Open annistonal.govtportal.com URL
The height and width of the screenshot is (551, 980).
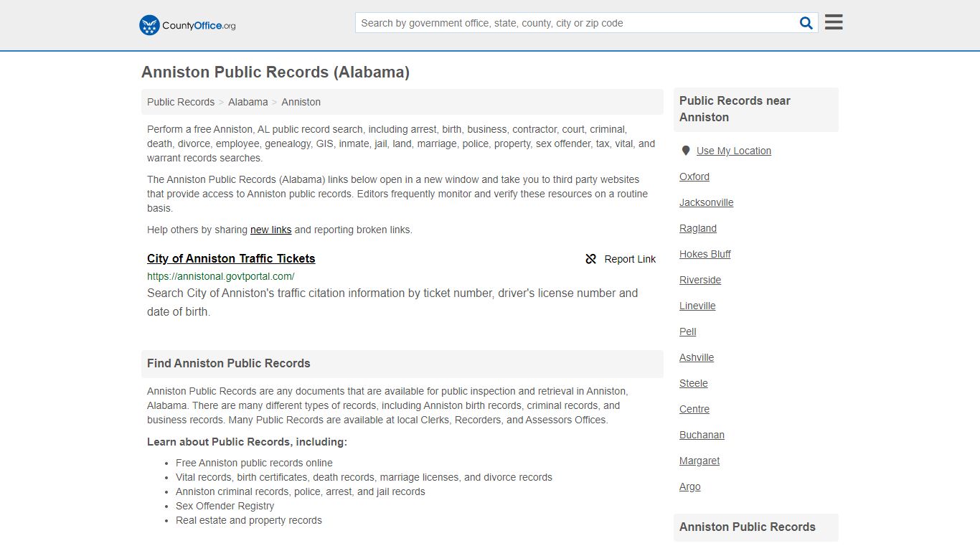point(221,276)
